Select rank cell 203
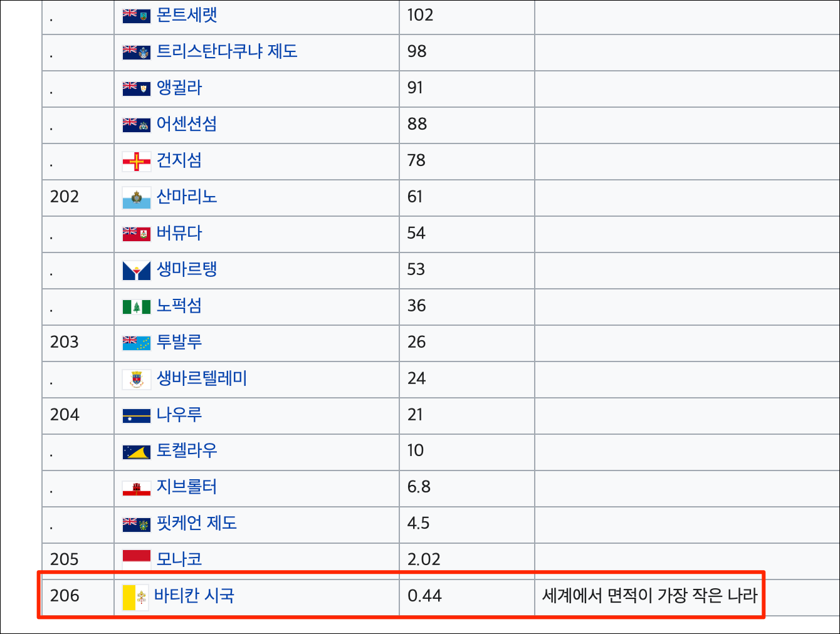This screenshot has width=840, height=634. click(65, 342)
